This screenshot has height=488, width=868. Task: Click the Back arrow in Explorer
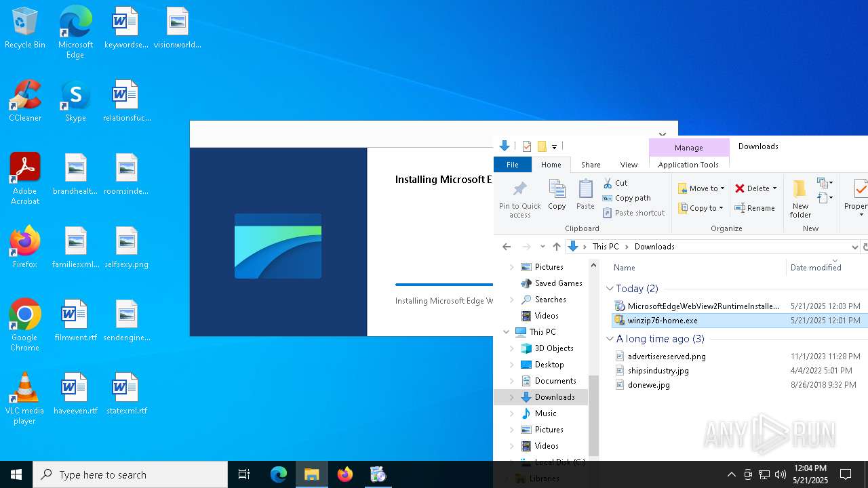(x=507, y=247)
